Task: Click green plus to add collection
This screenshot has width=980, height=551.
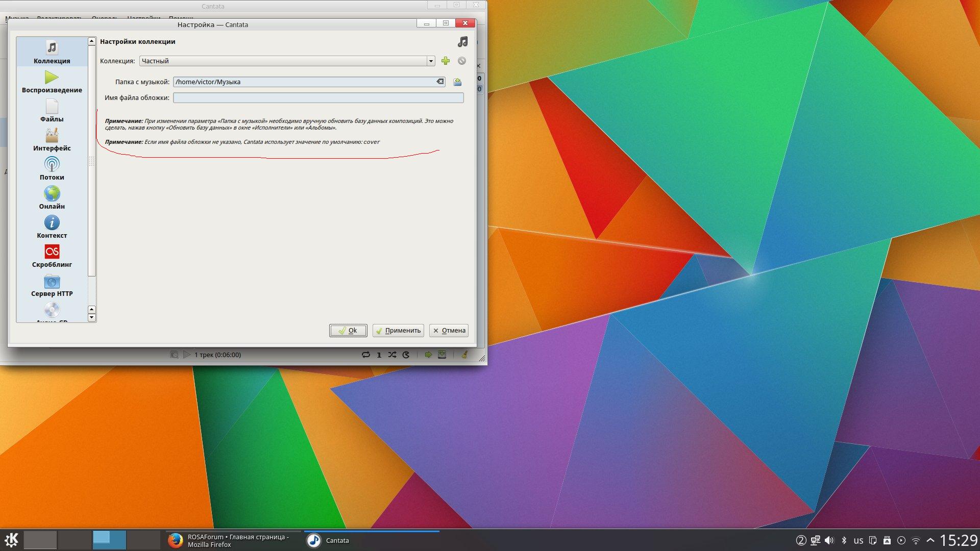Action: [446, 61]
